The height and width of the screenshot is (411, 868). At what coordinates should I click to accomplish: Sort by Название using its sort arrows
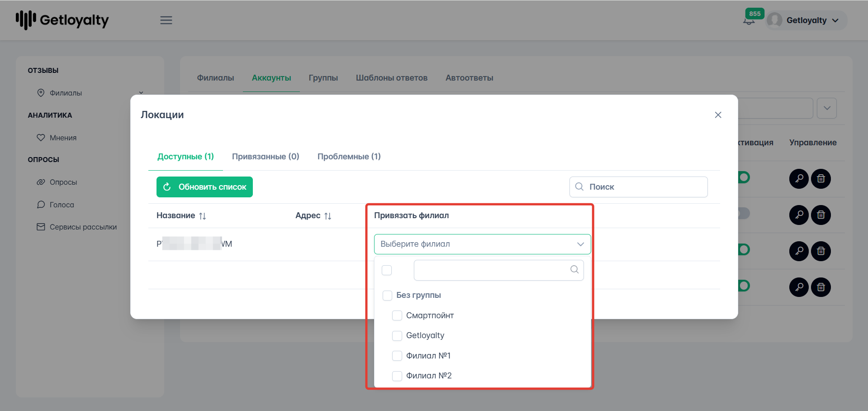[x=202, y=216]
